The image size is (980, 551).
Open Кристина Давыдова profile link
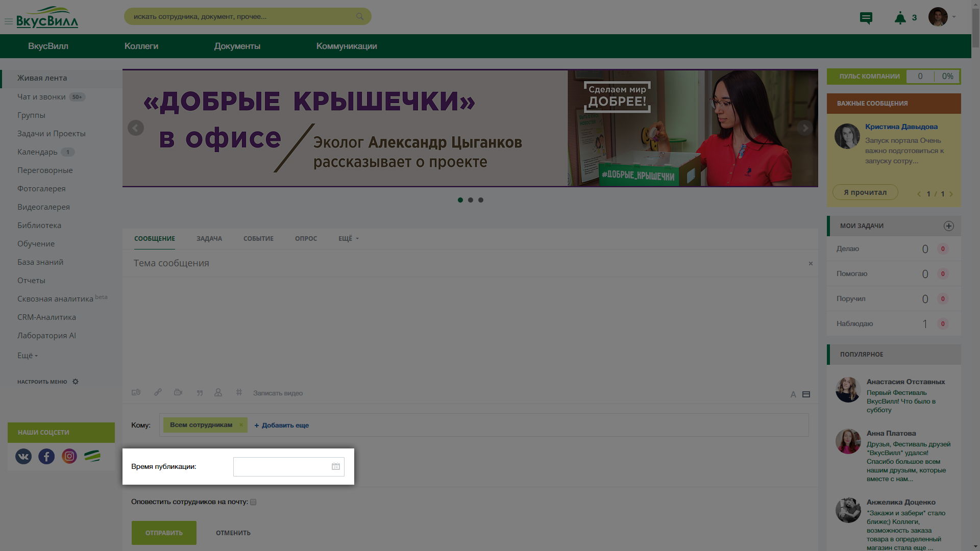click(x=901, y=127)
